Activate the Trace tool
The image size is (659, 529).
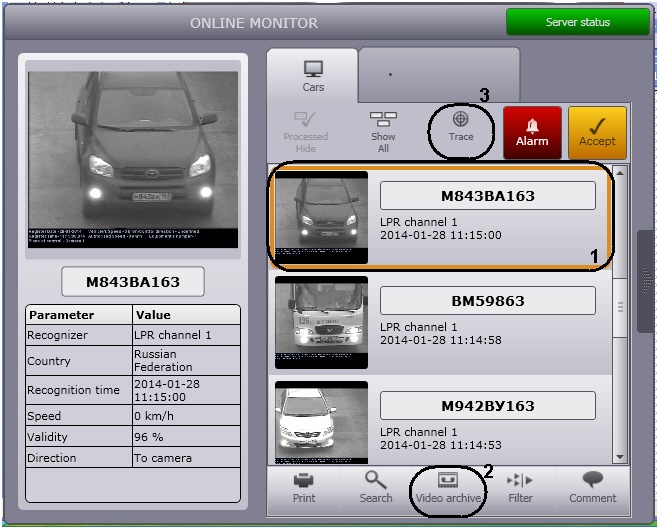[x=461, y=127]
